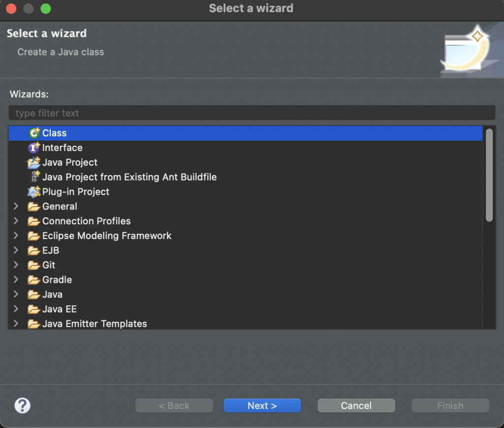Close the Select a wizard window

[x=11, y=8]
